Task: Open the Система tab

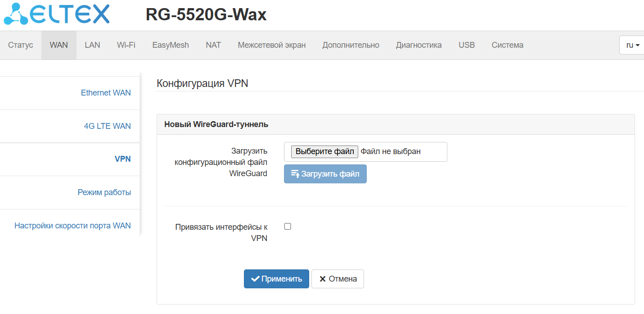Action: click(x=507, y=45)
